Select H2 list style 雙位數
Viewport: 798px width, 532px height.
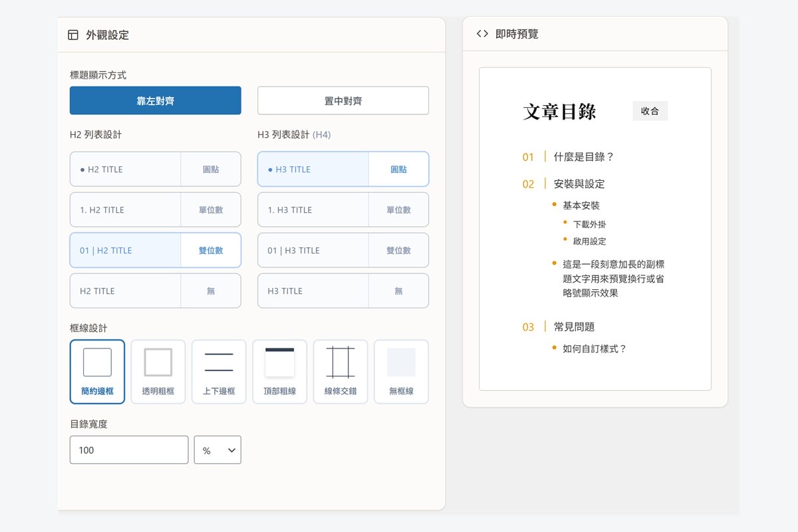coord(156,250)
